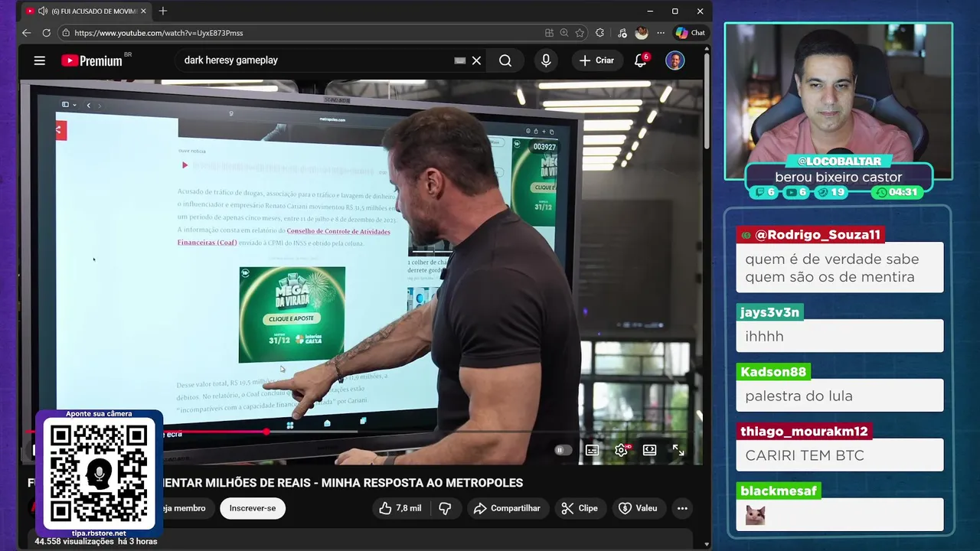The width and height of the screenshot is (980, 551).
Task: Reload the YouTube page
Action: tap(47, 33)
